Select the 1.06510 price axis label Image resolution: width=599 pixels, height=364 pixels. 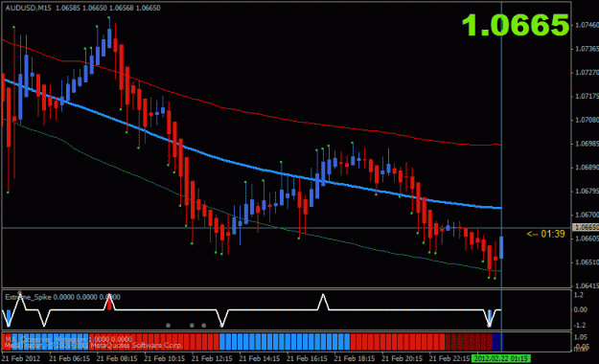587,262
